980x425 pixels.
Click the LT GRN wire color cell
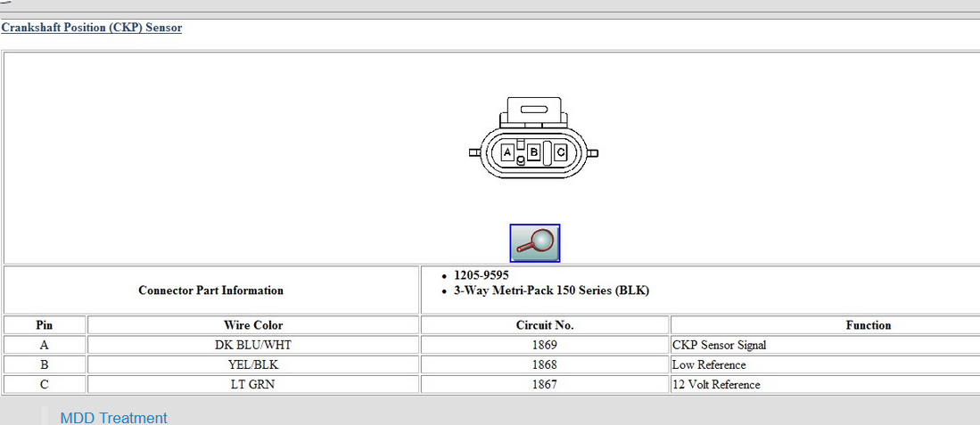coord(253,384)
